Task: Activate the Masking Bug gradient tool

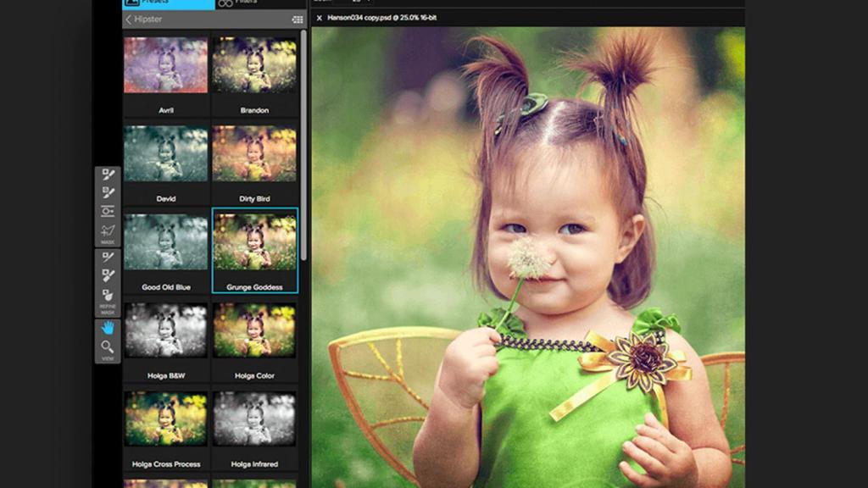Action: pos(108,212)
